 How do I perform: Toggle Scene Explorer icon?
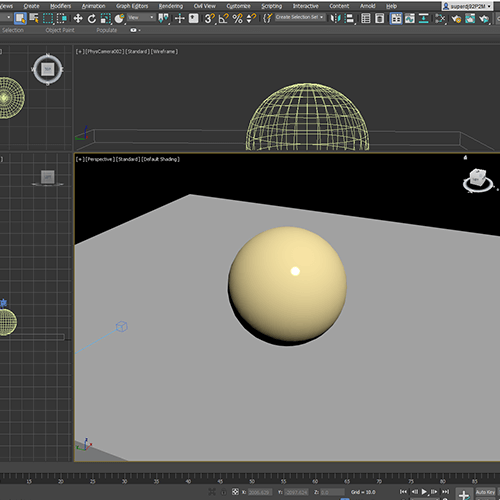coord(366,18)
